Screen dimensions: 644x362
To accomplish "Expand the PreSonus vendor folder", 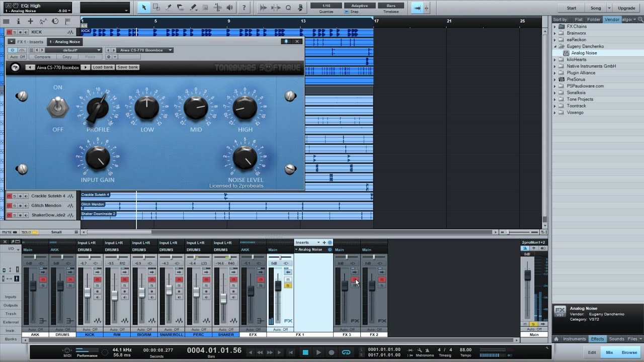I will [555, 79].
